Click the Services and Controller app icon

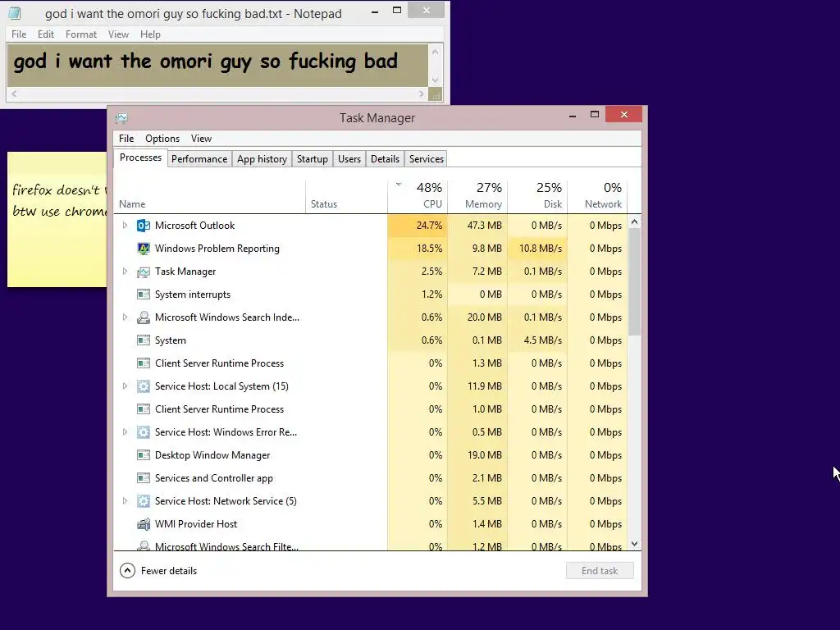coord(143,478)
